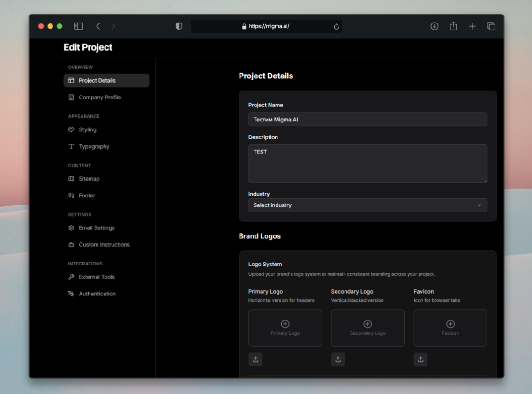532x394 pixels.
Task: Navigate to Email Settings
Action: (97, 228)
